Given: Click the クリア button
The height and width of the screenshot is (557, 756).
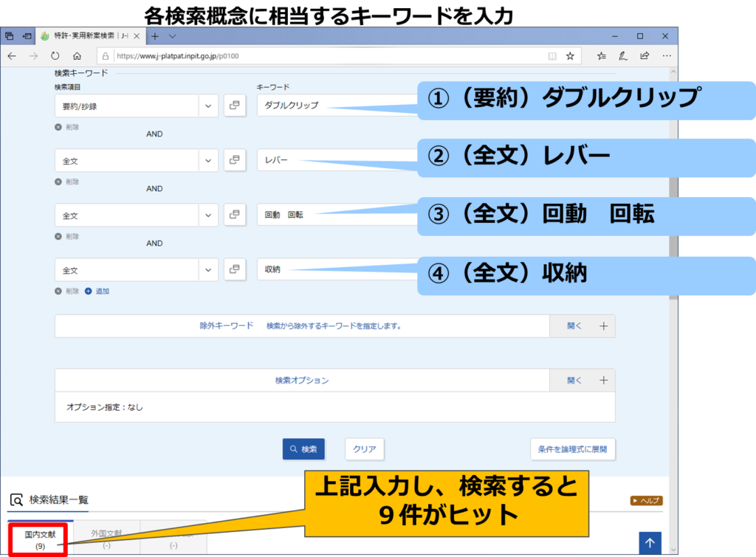Looking at the screenshot, I should pos(364,449).
